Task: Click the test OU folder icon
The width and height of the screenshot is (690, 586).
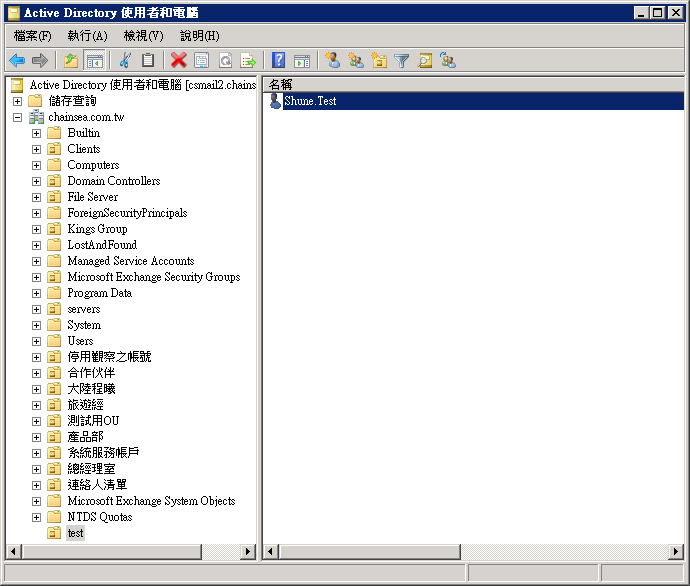Action: coord(54,533)
